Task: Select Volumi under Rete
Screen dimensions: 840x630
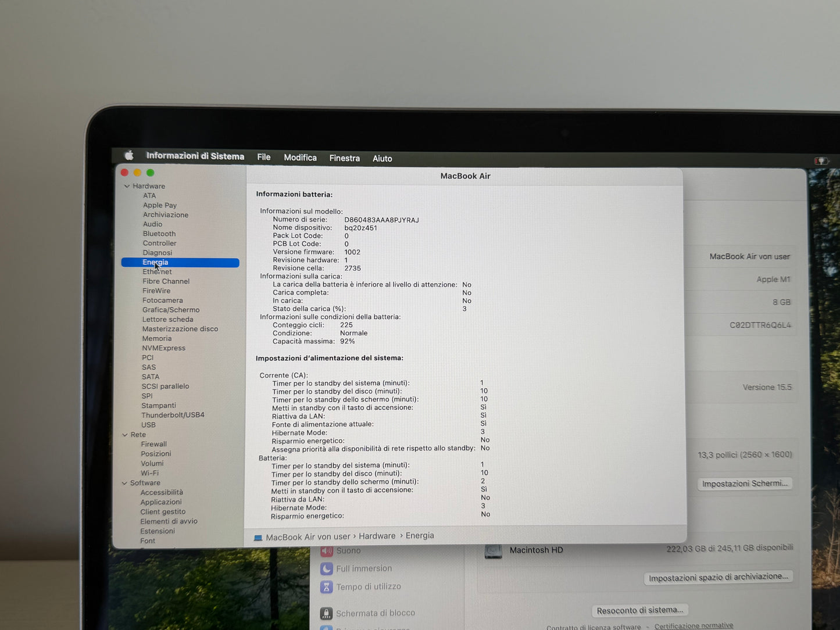Action: [x=152, y=464]
